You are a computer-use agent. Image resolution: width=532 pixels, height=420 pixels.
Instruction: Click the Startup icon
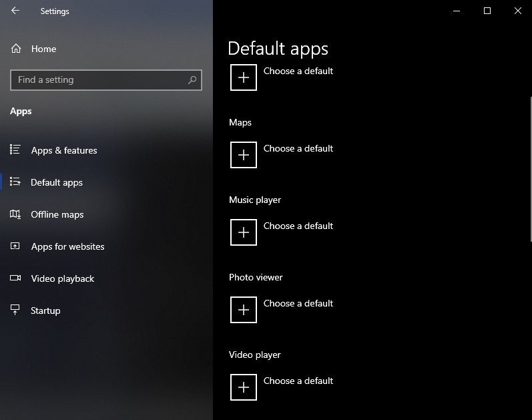(x=15, y=310)
